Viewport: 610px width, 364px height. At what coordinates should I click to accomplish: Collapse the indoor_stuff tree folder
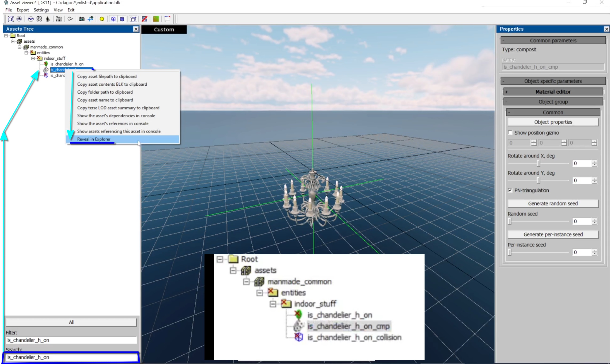click(x=33, y=58)
